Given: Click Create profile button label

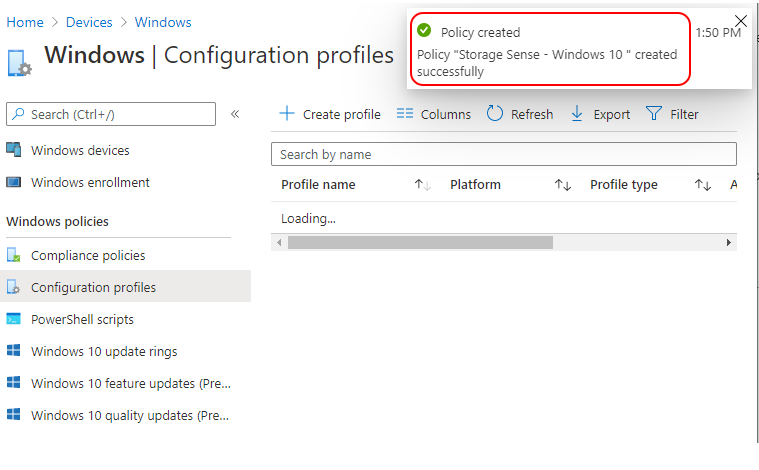Looking at the screenshot, I should [x=342, y=114].
